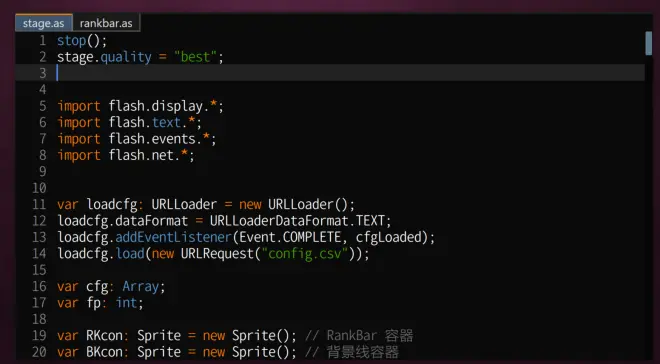This screenshot has height=364, width=660.
Task: Click the RankBar comment on line 19
Action: click(359, 336)
